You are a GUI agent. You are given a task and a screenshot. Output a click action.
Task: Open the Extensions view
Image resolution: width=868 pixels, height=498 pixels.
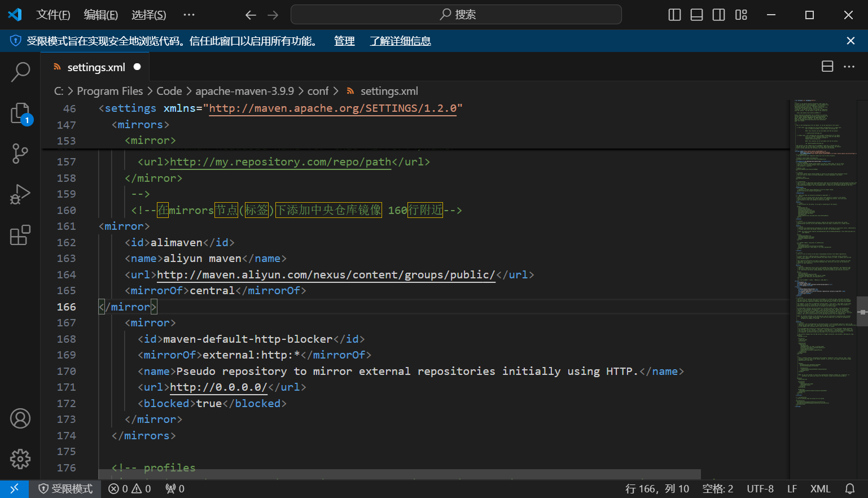pyautogui.click(x=20, y=235)
